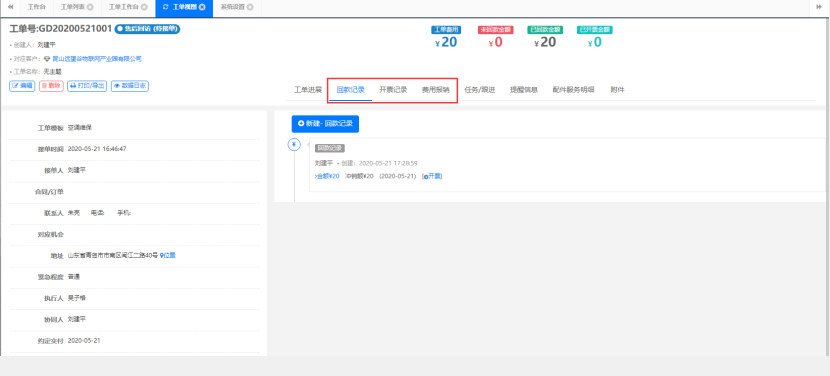The width and height of the screenshot is (830, 376).
Task: Open 位置 location link beside address
Action: point(168,255)
